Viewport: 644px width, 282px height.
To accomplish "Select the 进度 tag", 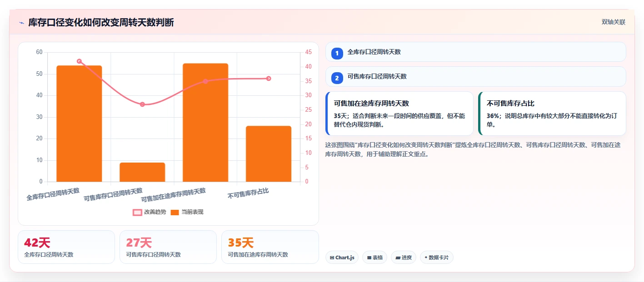I will tap(404, 257).
